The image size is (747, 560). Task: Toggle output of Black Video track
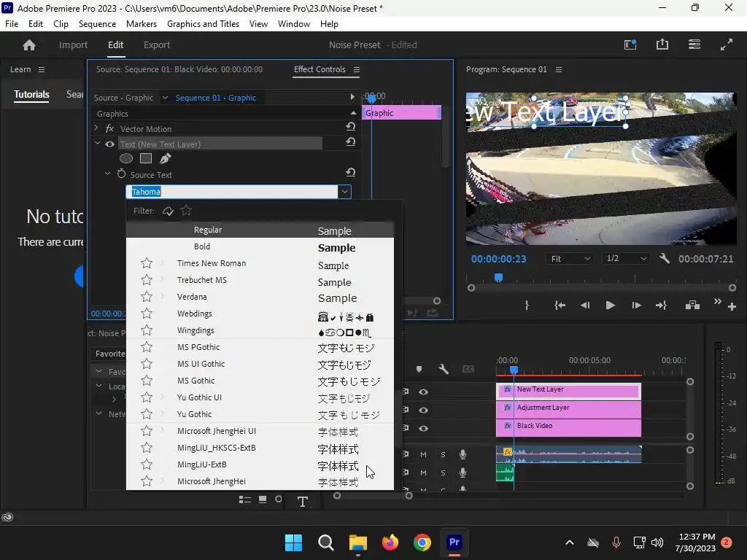(424, 428)
